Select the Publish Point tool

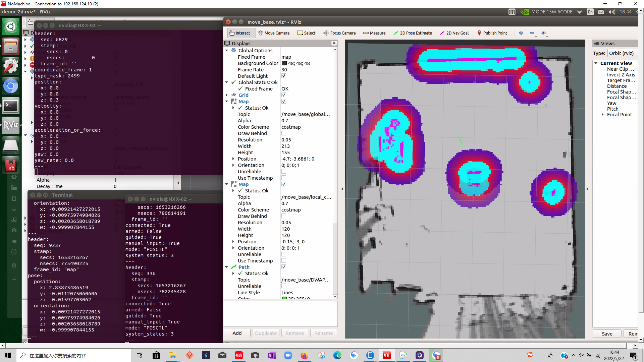[x=492, y=33]
